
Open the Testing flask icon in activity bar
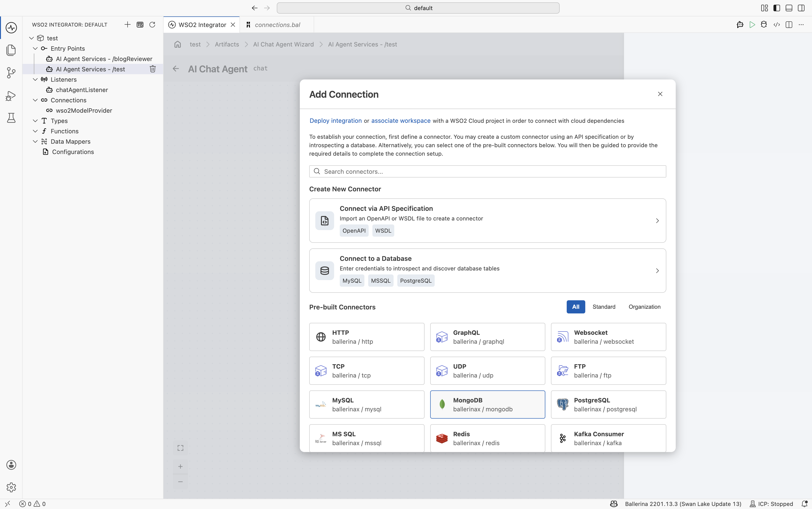(x=11, y=118)
